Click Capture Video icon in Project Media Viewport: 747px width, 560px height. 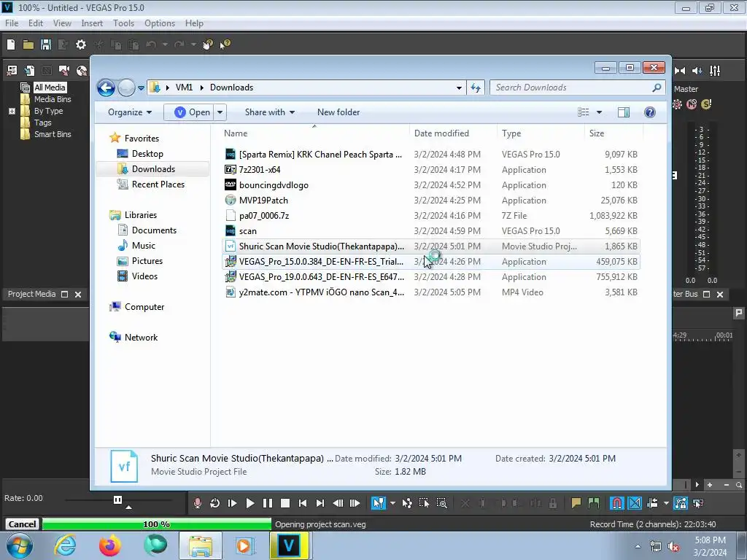[64, 71]
